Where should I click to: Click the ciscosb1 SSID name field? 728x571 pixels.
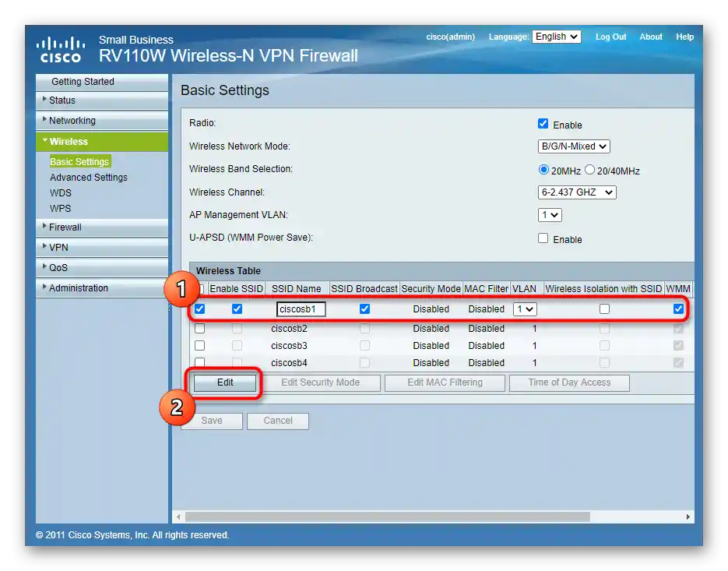(x=301, y=309)
